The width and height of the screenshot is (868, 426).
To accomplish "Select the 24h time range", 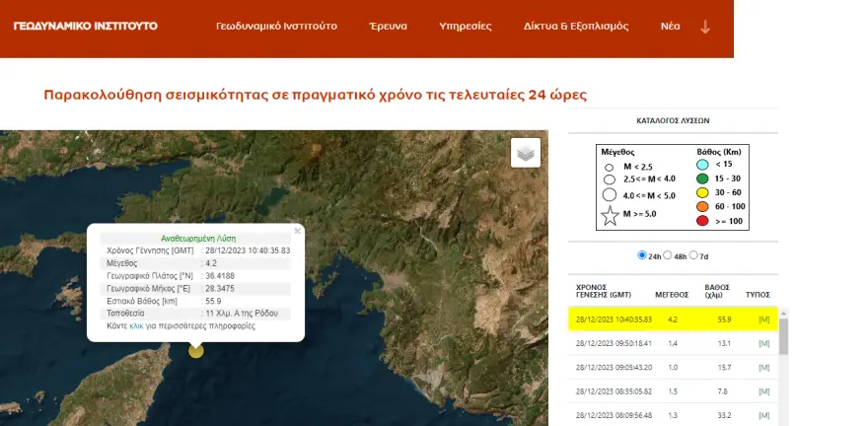I will pos(643,255).
